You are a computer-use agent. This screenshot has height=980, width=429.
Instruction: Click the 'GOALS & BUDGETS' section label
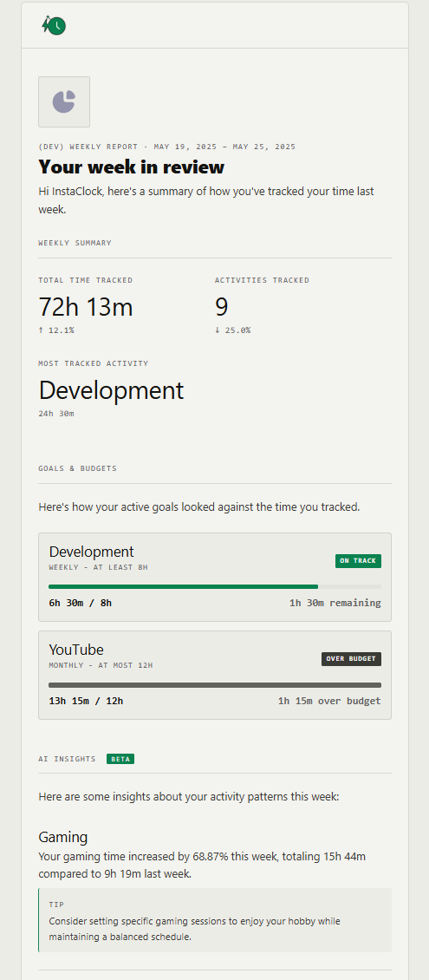(x=77, y=468)
